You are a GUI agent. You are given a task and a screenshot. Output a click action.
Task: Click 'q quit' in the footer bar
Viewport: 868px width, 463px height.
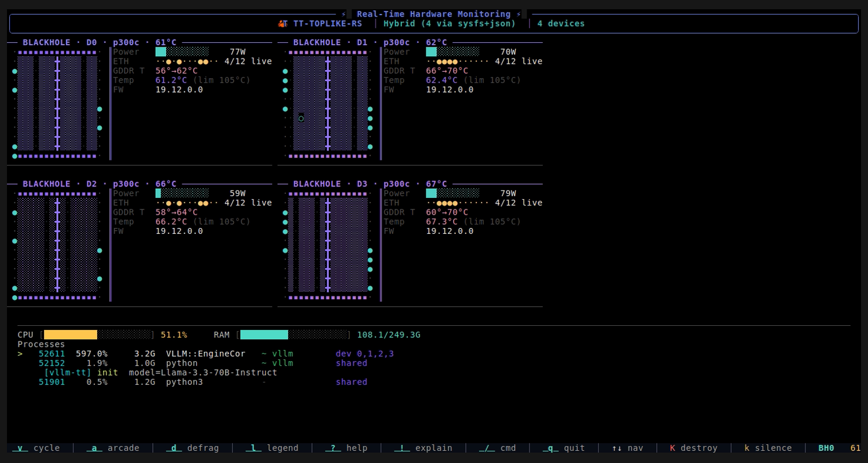click(564, 448)
